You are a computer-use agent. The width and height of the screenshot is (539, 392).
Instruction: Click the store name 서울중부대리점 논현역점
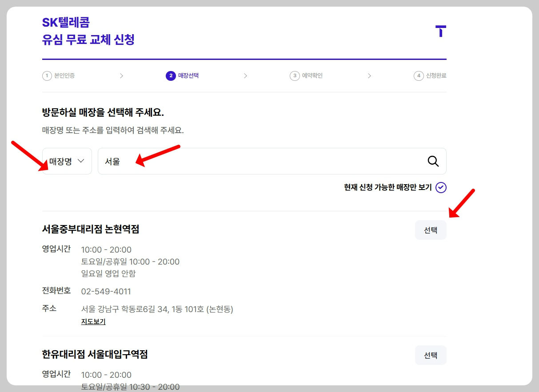91,229
